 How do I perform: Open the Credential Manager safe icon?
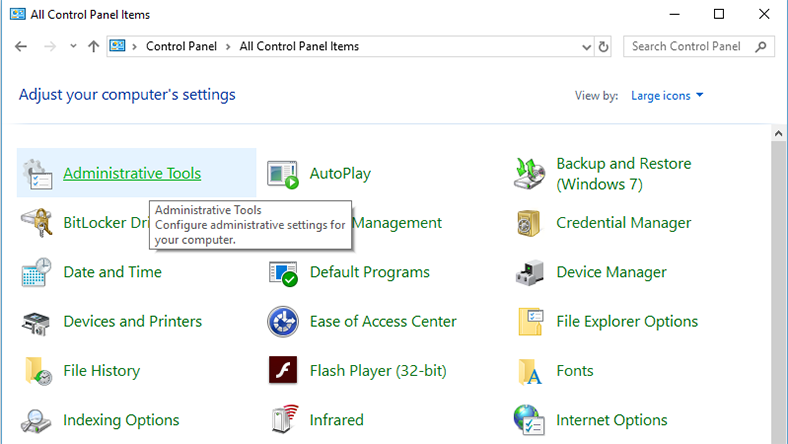[529, 223]
